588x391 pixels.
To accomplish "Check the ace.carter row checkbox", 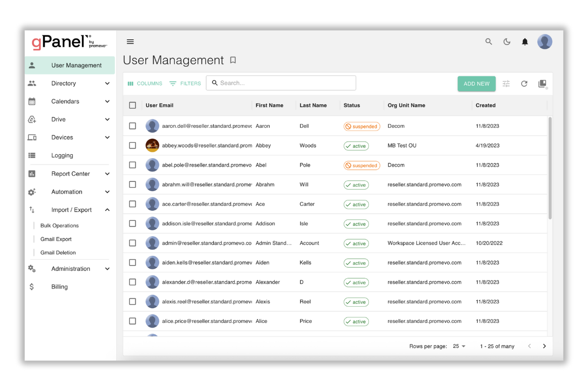I will tap(132, 204).
